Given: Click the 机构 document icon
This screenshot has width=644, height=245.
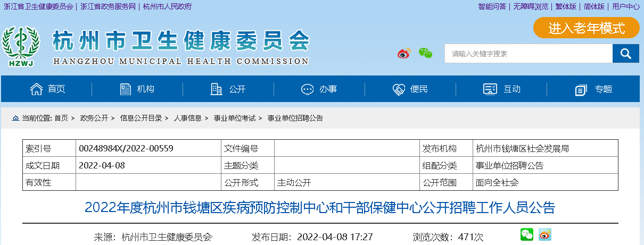Looking at the screenshot, I should [x=126, y=89].
